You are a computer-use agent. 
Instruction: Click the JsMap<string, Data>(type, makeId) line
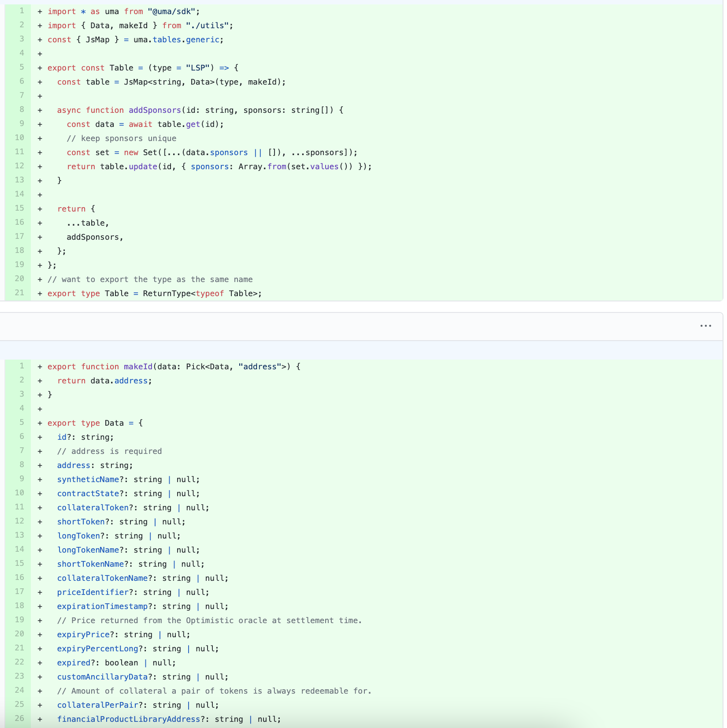point(171,82)
